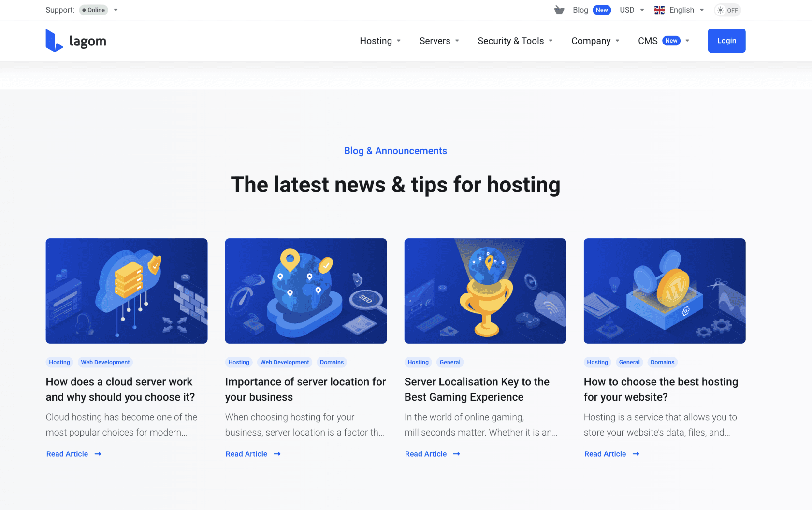This screenshot has height=510, width=812.
Task: Click the server location globe illustration
Action: click(305, 291)
